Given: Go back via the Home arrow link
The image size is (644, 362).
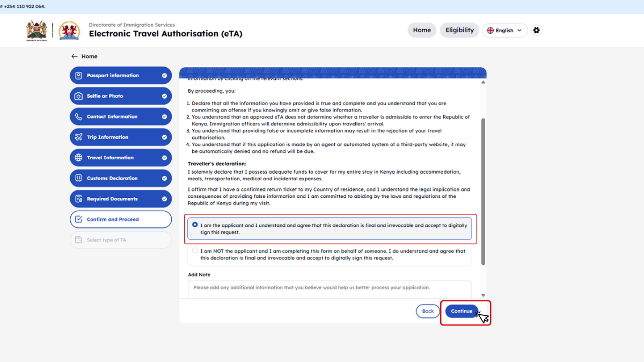Looking at the screenshot, I should point(84,56).
